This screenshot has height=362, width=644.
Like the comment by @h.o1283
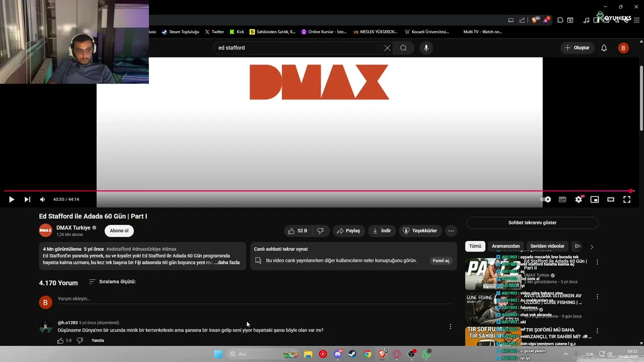coord(60,340)
